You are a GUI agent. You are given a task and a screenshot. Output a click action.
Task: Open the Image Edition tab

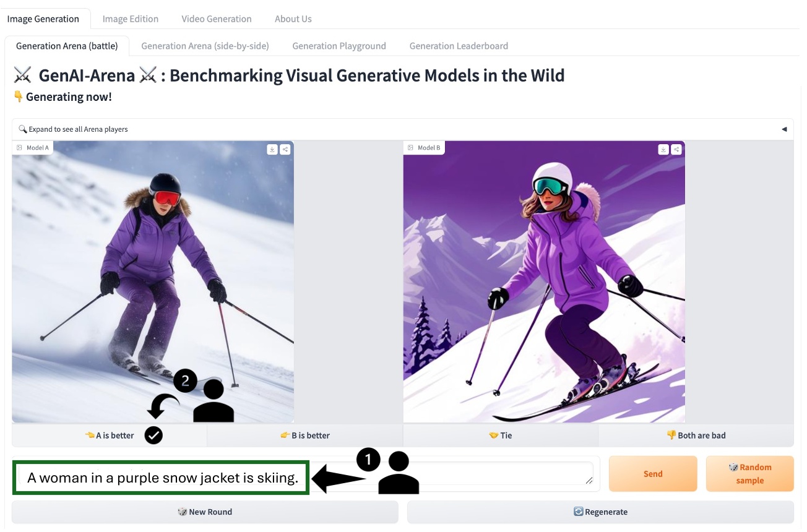point(130,19)
